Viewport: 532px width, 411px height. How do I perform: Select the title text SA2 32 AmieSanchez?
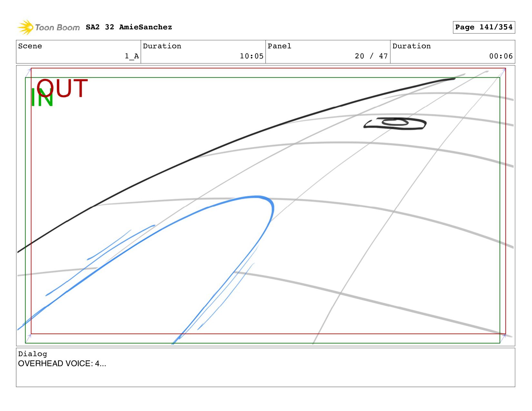[129, 27]
